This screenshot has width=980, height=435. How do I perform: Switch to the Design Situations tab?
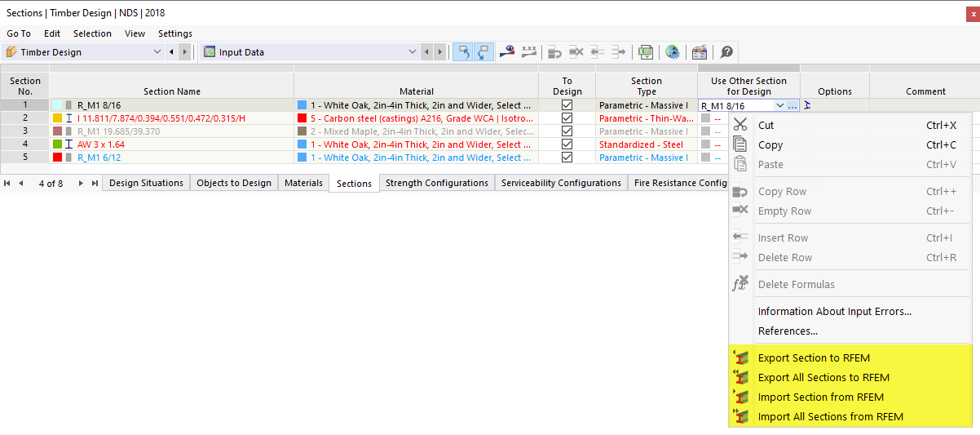147,183
